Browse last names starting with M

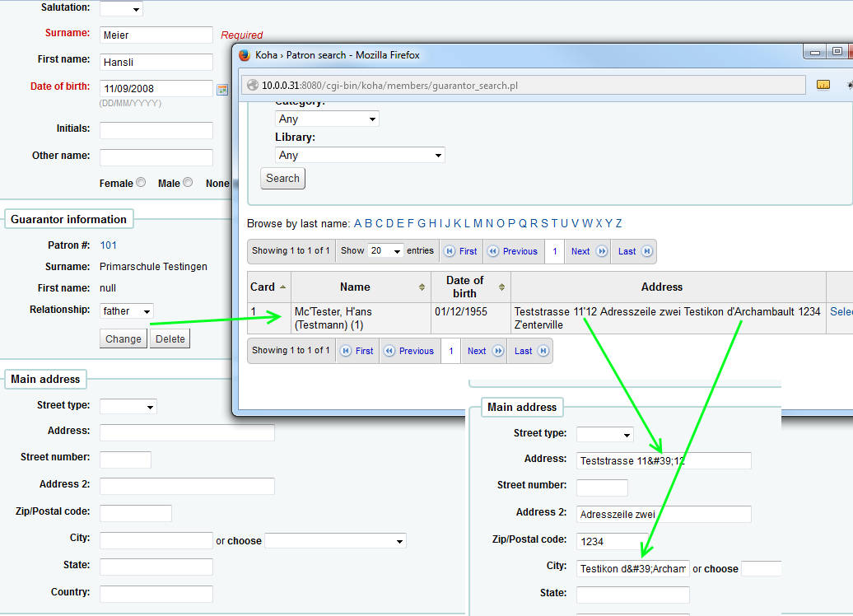[x=478, y=223]
